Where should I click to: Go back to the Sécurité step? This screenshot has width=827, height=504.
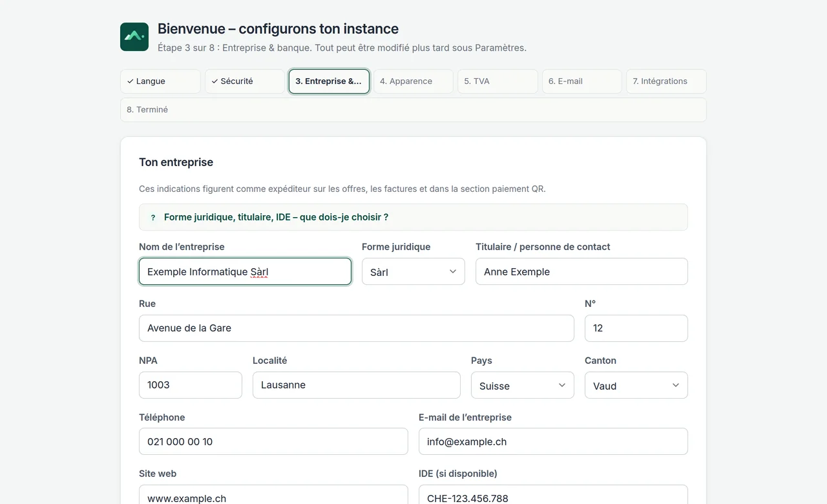coord(245,81)
